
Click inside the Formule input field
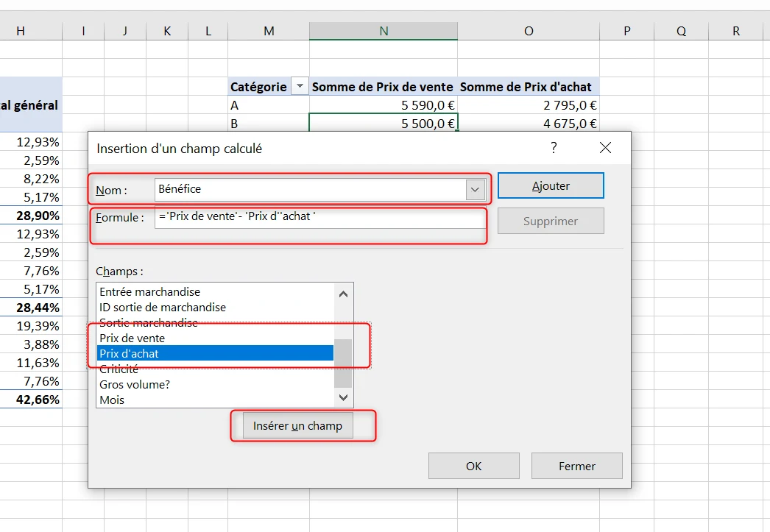point(319,217)
